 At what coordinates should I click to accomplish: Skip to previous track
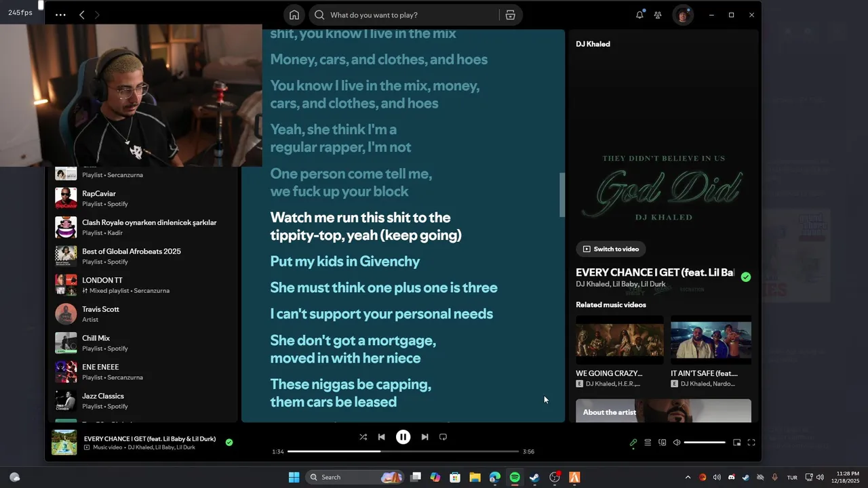click(382, 437)
